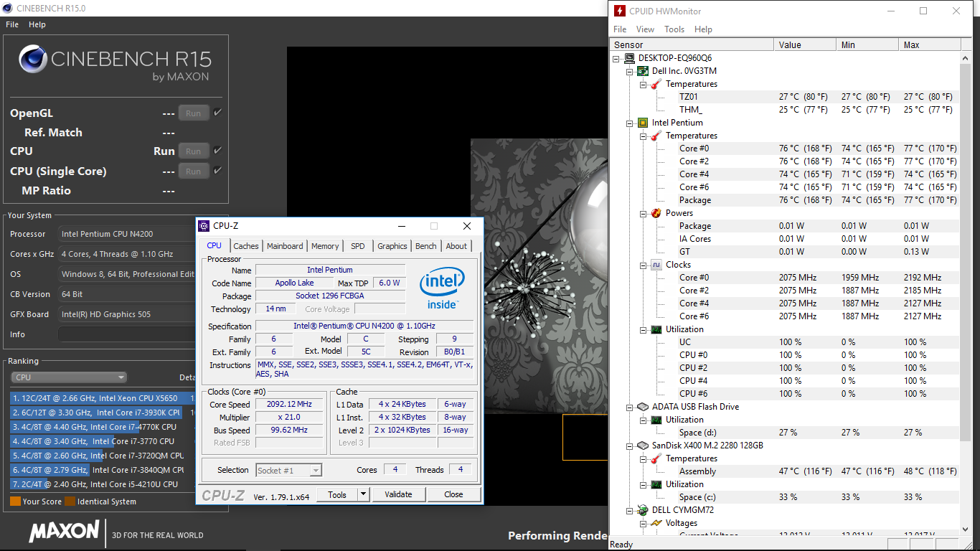Image resolution: width=980 pixels, height=551 pixels.
Task: Open the Cinebench Help menu
Action: pyautogui.click(x=37, y=24)
